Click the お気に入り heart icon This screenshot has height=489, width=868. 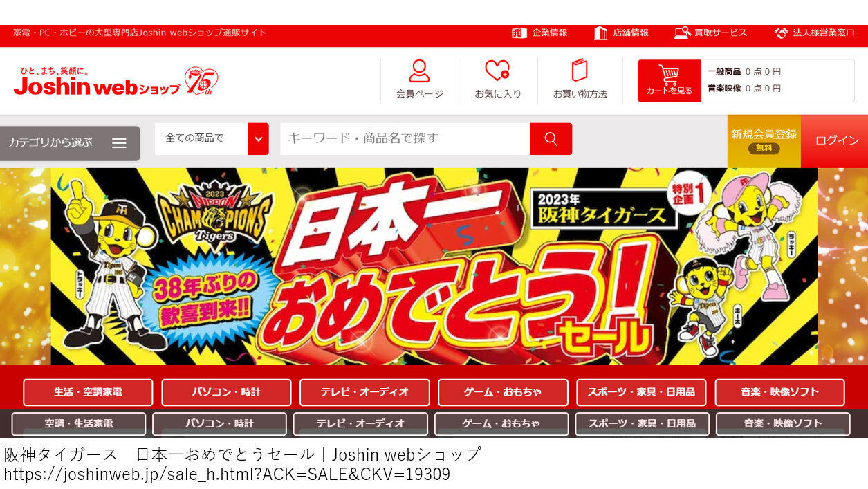[497, 80]
